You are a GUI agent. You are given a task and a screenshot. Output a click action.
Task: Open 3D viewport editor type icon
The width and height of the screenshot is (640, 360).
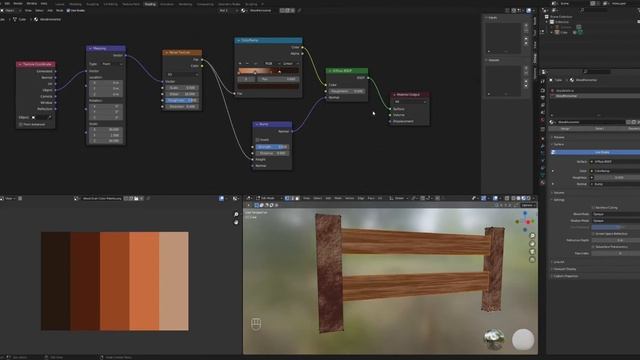(x=249, y=198)
